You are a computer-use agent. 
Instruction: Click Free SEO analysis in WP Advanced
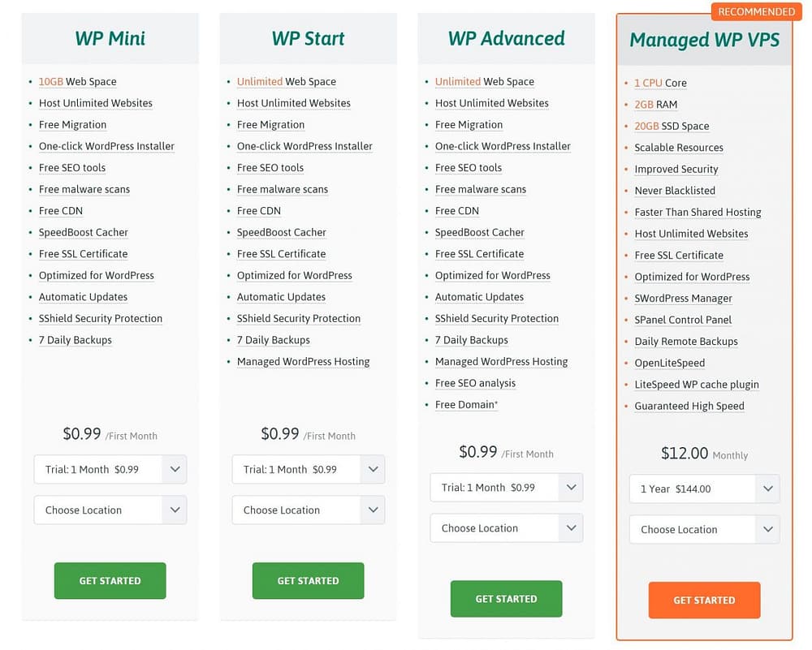pyautogui.click(x=475, y=384)
